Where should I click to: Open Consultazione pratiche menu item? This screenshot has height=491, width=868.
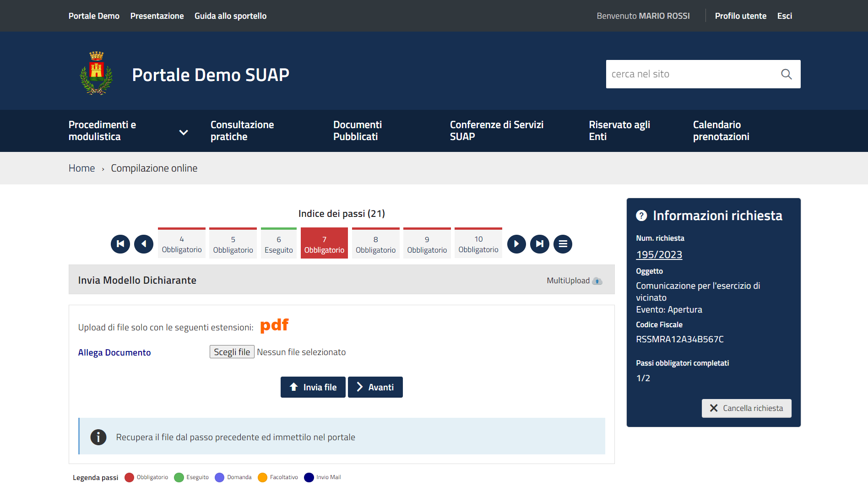pyautogui.click(x=242, y=131)
